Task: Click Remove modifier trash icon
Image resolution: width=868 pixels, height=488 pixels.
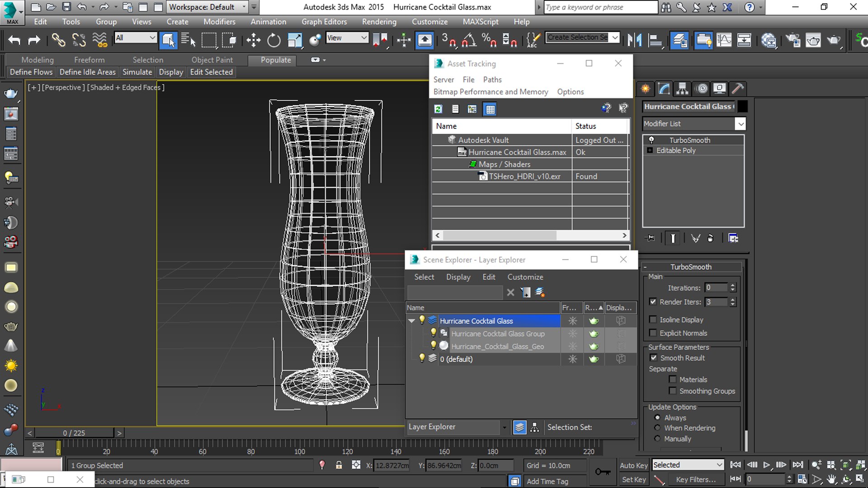Action: coord(711,238)
